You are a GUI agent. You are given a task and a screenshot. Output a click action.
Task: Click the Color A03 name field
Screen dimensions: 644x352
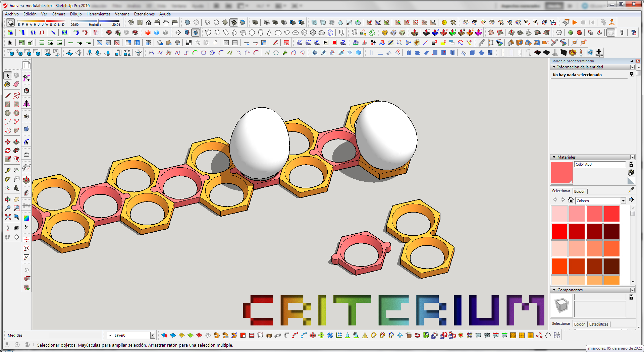click(x=600, y=164)
